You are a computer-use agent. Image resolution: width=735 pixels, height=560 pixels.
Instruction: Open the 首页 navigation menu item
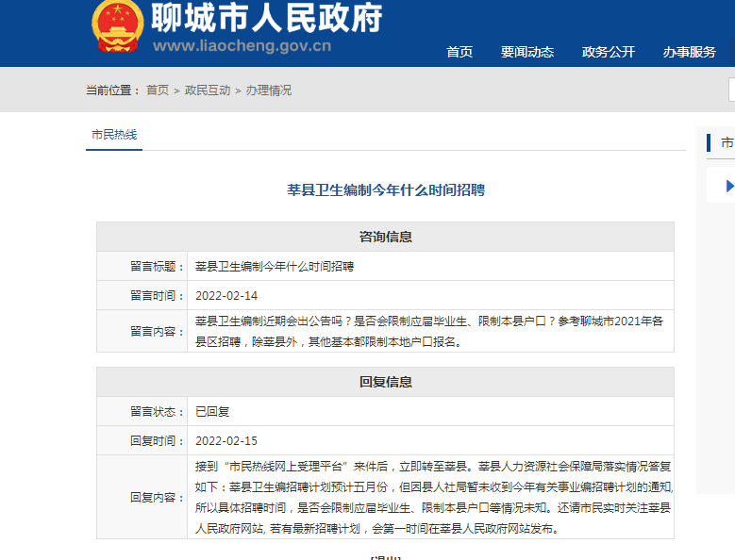(x=459, y=52)
